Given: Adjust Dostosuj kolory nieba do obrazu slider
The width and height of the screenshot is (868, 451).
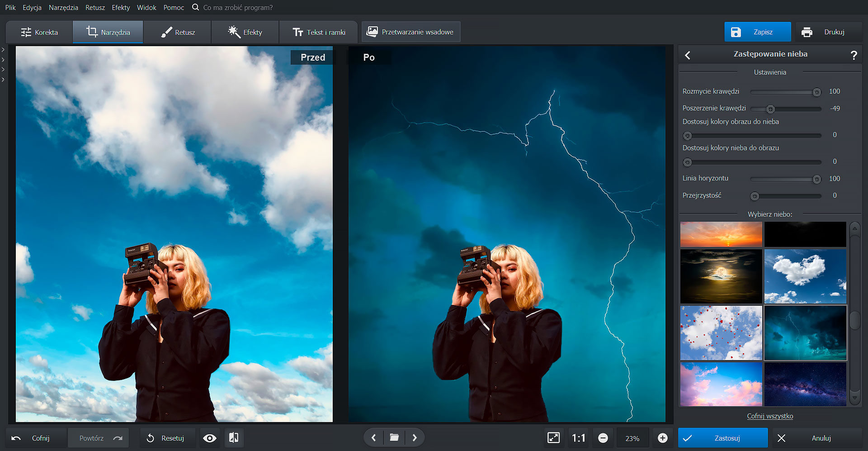Looking at the screenshot, I should [752, 162].
